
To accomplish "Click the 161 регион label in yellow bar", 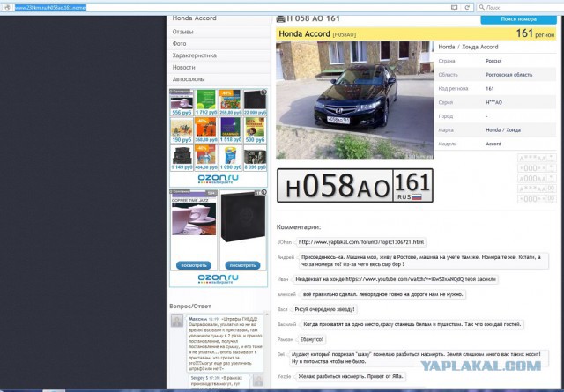I will click(535, 33).
